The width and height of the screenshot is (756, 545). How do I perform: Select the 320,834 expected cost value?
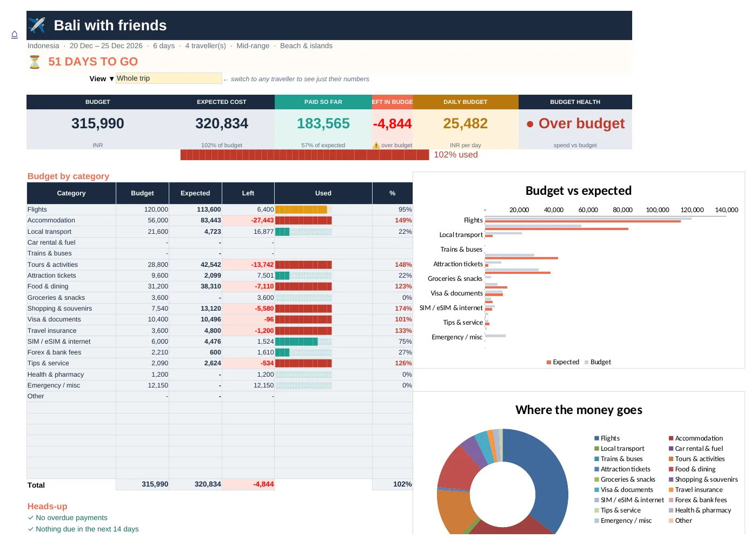coord(222,124)
